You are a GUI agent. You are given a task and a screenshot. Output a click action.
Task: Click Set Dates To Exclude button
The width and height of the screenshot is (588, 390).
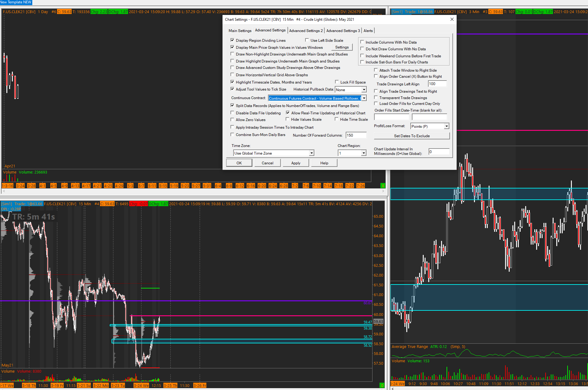click(412, 136)
